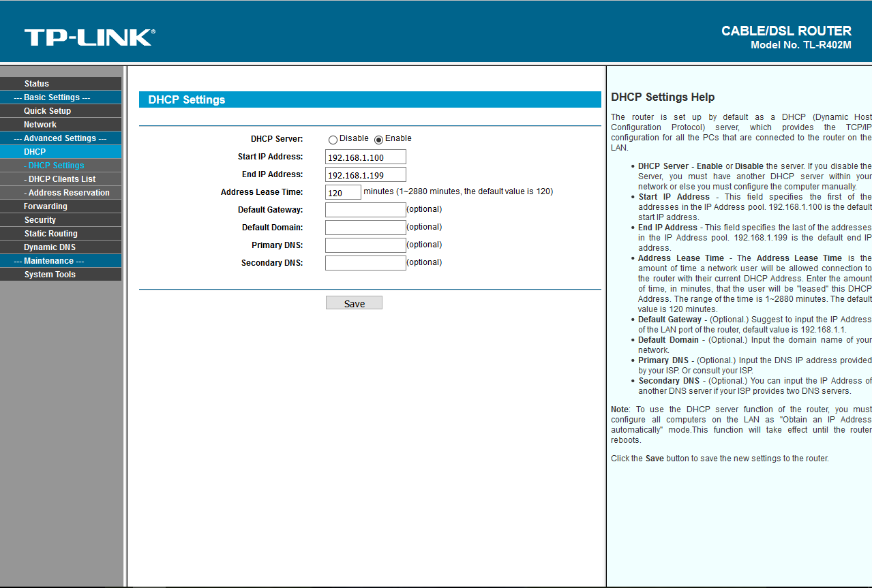This screenshot has height=588, width=872.
Task: Click the Address Lease Time field
Action: pyautogui.click(x=343, y=193)
